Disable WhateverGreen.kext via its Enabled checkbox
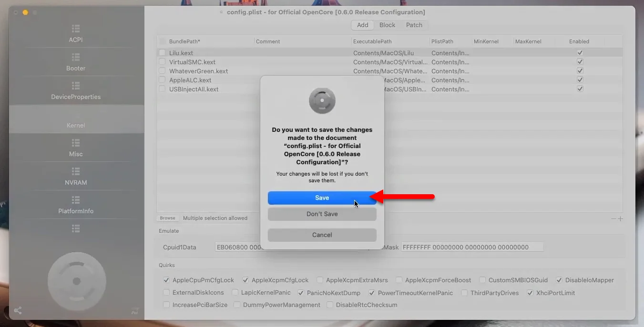This screenshot has width=644, height=327. [580, 71]
